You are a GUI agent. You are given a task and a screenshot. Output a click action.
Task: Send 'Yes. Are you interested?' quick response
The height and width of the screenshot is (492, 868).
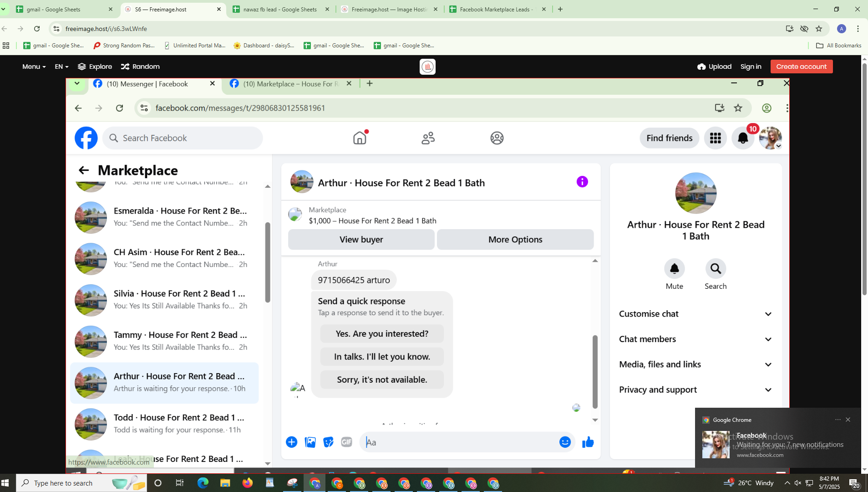pyautogui.click(x=382, y=334)
